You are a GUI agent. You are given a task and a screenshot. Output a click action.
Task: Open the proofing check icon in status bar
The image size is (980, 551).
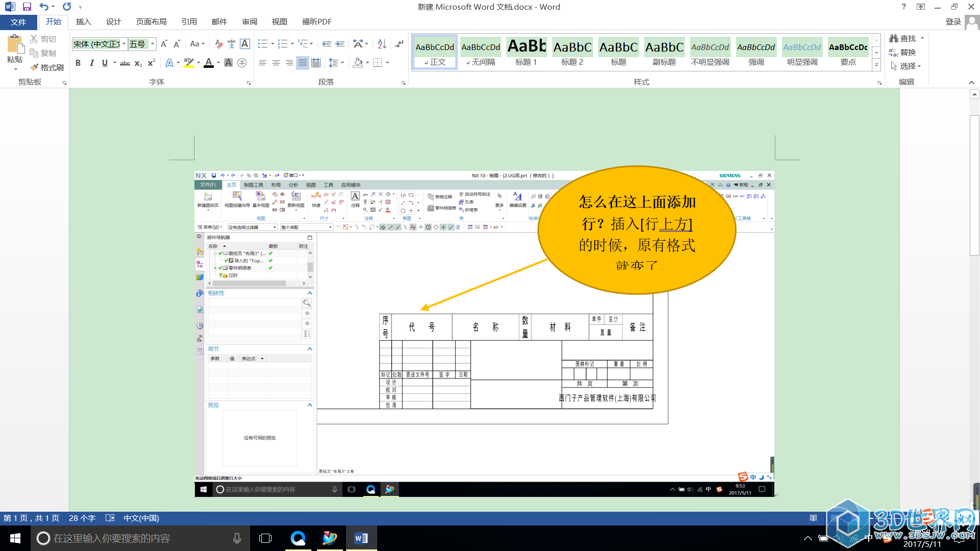(110, 518)
